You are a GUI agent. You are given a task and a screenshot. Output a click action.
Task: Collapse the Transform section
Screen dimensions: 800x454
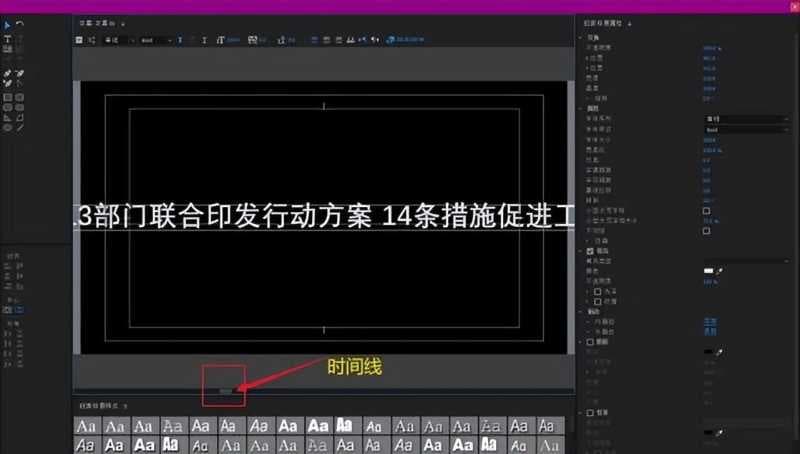[581, 37]
